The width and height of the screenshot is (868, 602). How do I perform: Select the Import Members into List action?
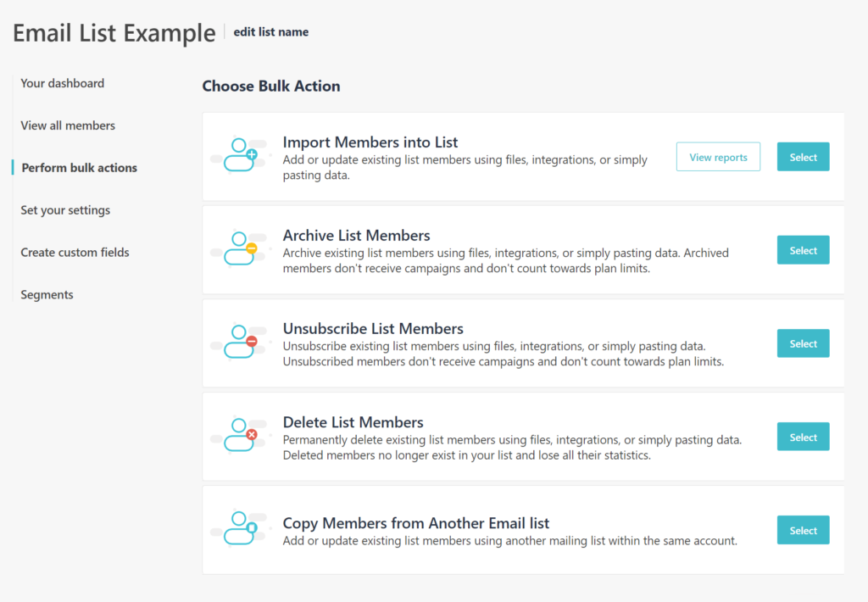pos(803,156)
